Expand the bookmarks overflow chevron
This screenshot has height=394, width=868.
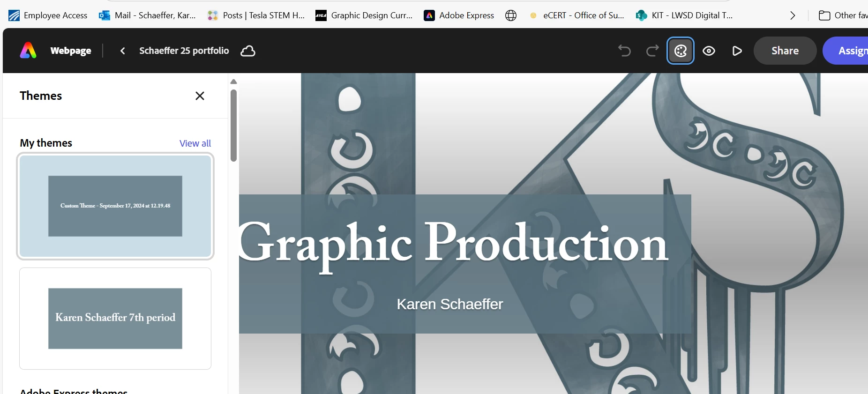click(x=793, y=15)
